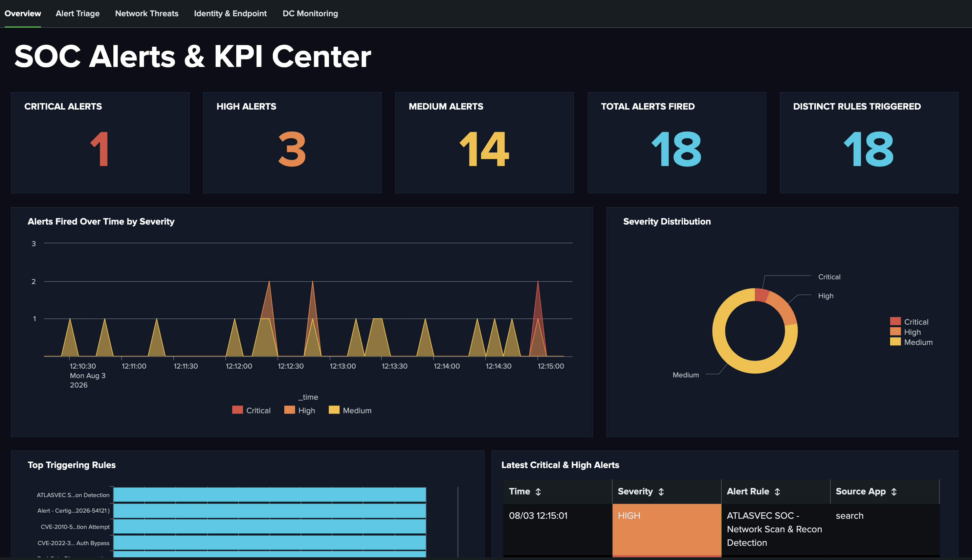Click the Source App sort icon
This screenshot has width=972, height=560.
coord(893,492)
